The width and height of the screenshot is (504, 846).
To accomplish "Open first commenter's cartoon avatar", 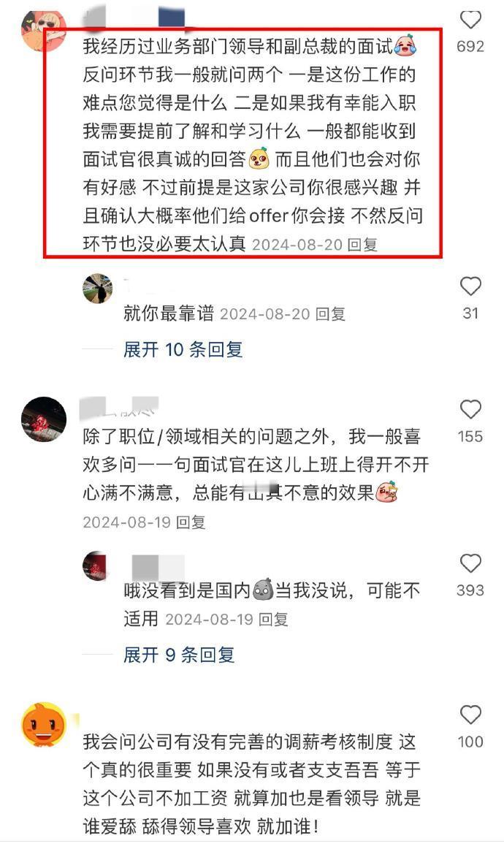I will pyautogui.click(x=43, y=30).
